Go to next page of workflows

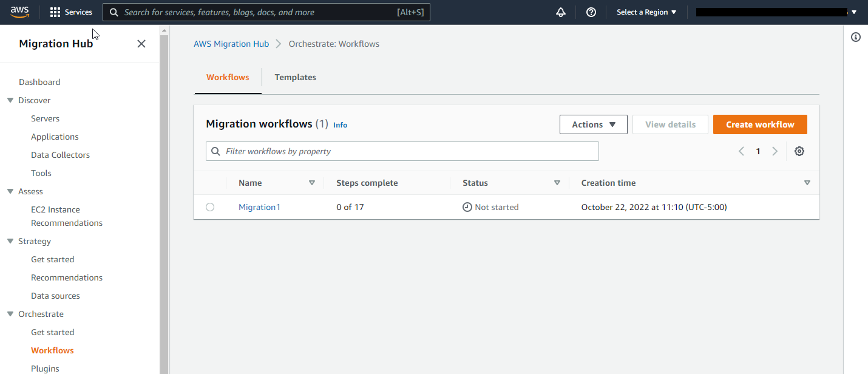(x=775, y=151)
